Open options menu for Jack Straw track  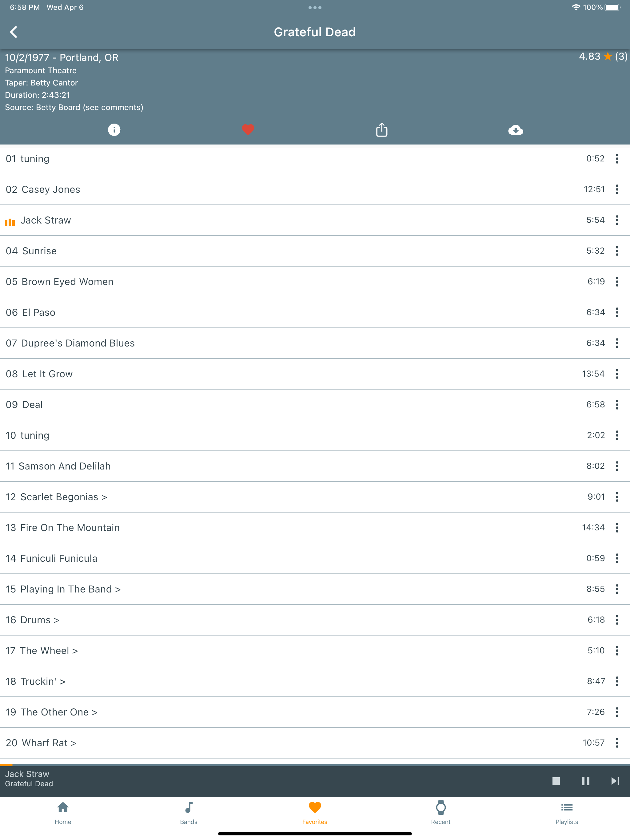(x=617, y=220)
